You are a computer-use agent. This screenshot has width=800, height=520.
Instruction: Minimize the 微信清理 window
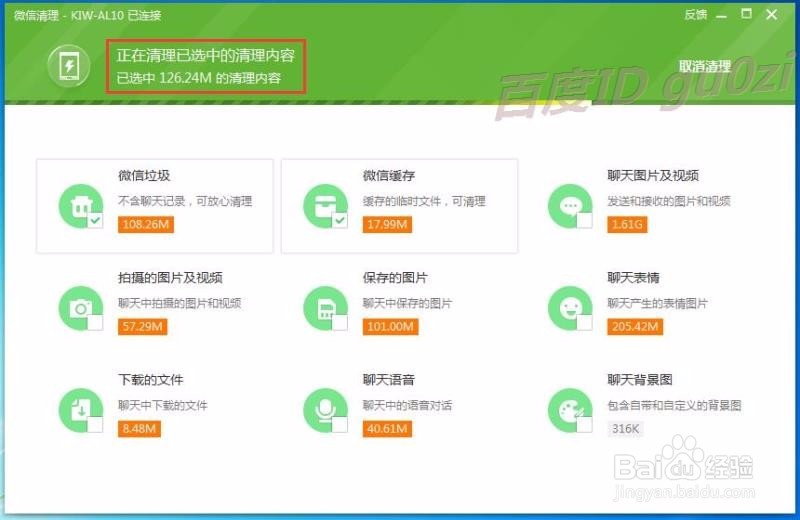tap(721, 16)
